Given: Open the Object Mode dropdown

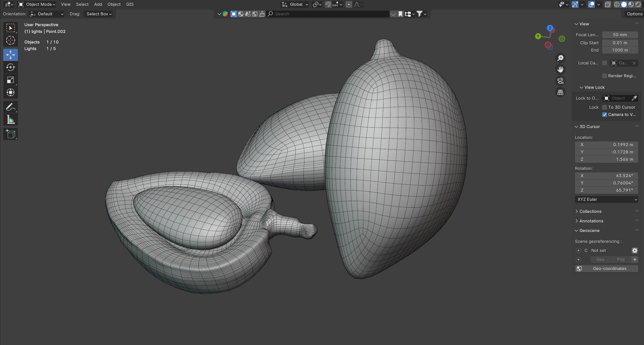Looking at the screenshot, I should [37, 4].
